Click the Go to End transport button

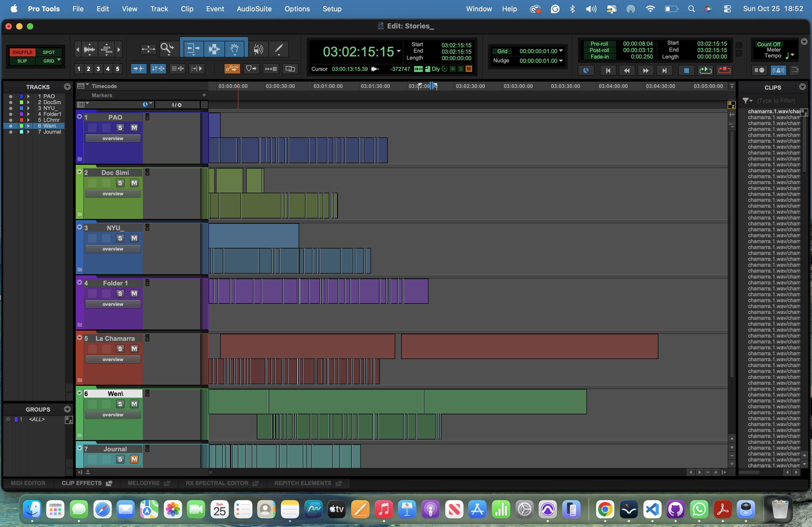click(664, 70)
